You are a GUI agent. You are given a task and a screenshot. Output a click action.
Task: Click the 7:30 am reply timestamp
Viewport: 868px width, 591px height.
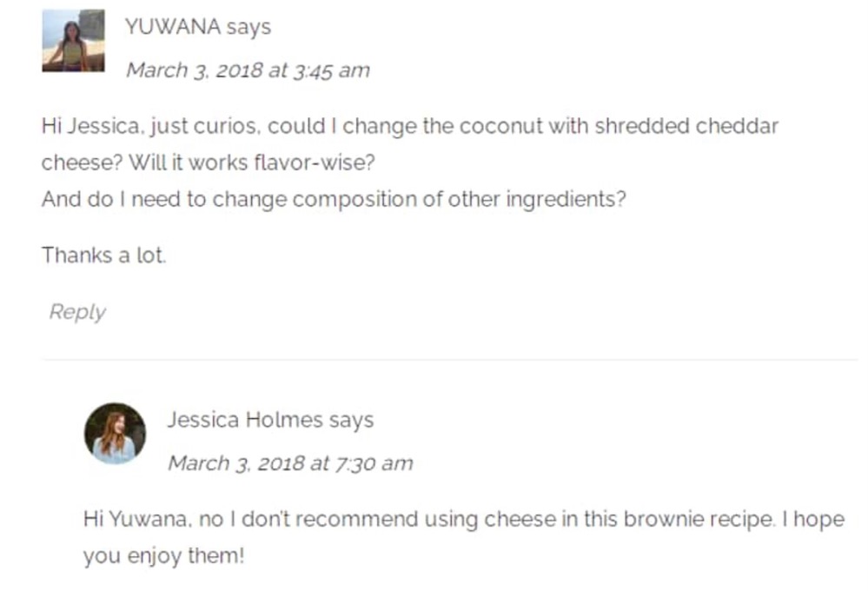290,463
